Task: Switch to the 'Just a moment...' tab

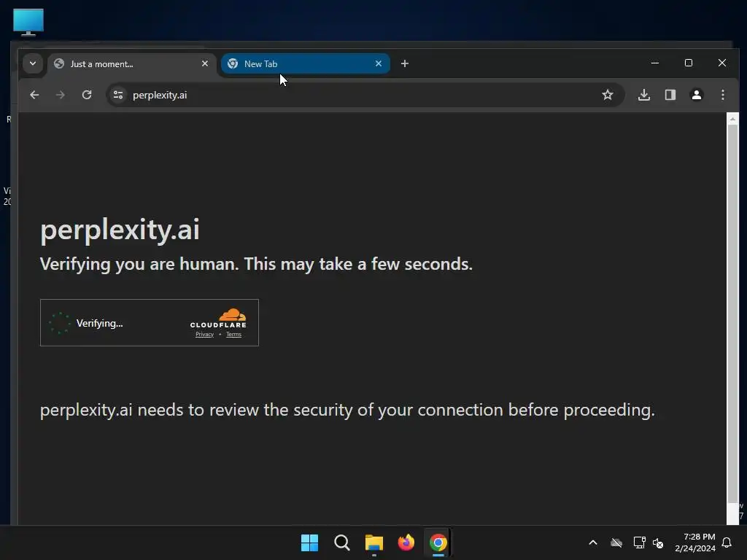Action: click(133, 64)
